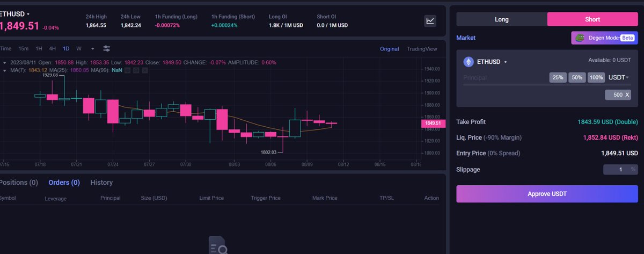This screenshot has height=254, width=644.
Task: Click the Principal amount input field
Action: pyautogui.click(x=504, y=78)
